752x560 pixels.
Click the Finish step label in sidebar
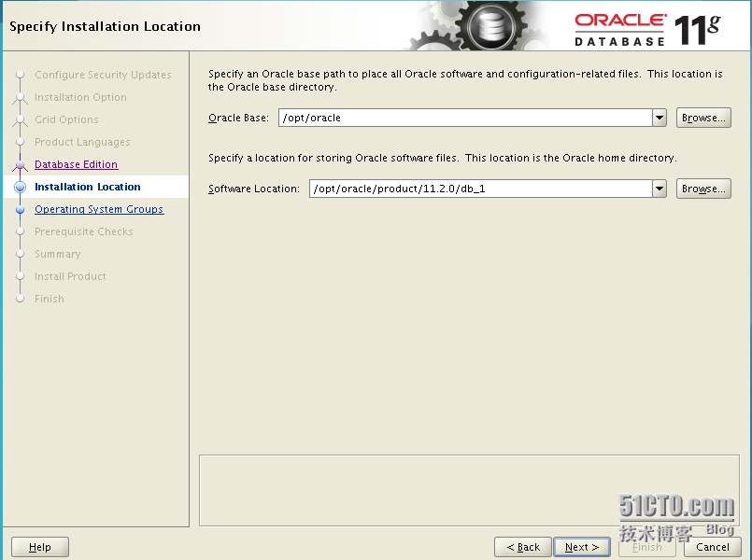coord(49,299)
